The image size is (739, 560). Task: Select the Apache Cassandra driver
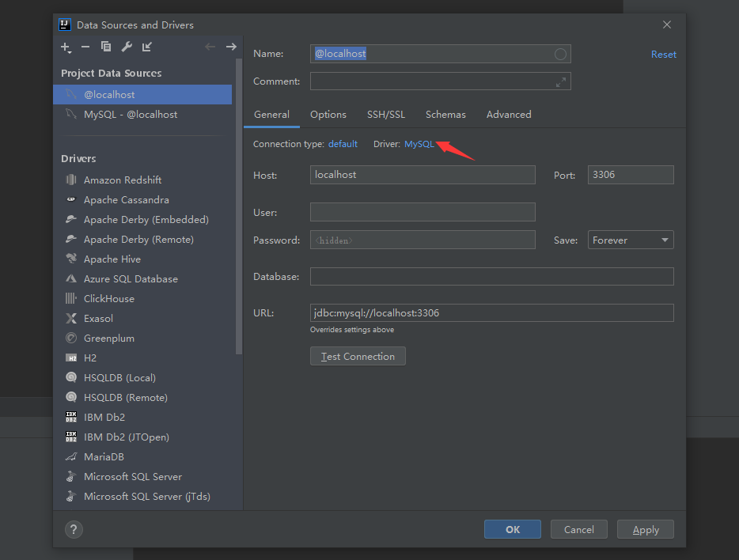tap(144, 199)
